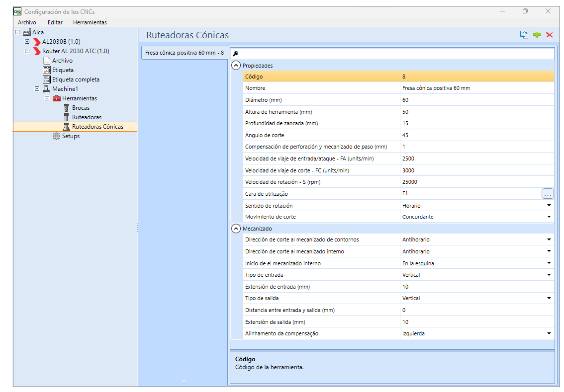Click the ellipsis button for Cara de utilização
This screenshot has height=392, width=564.
point(548,194)
